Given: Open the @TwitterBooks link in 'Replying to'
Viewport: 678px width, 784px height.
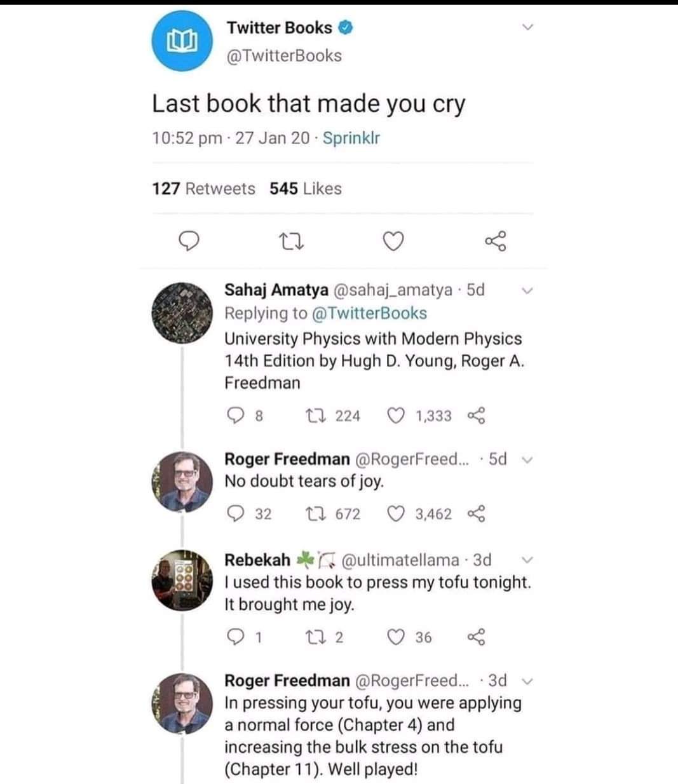Looking at the screenshot, I should pos(368,313).
